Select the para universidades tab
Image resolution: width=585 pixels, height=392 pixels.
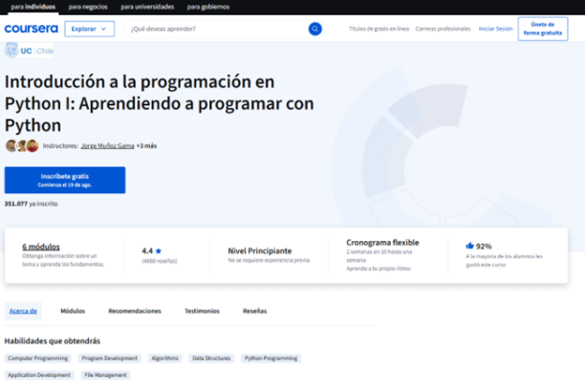[146, 6]
